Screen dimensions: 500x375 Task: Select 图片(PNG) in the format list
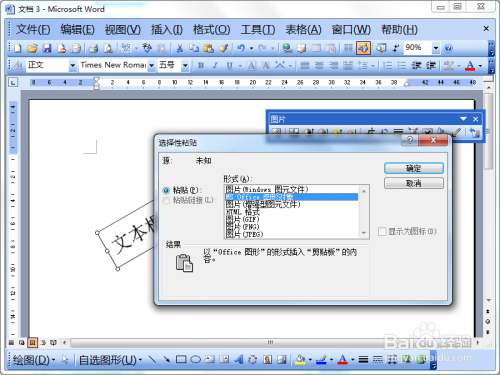291,227
